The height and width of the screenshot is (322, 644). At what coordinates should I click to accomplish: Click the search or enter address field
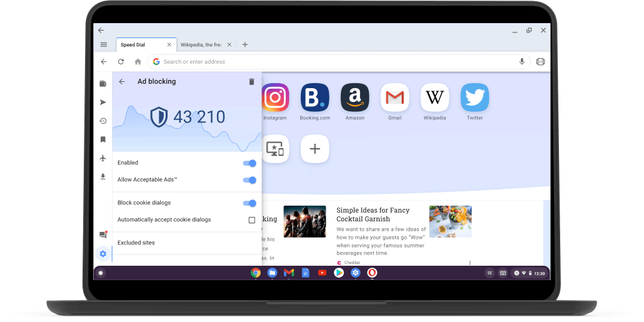[338, 62]
